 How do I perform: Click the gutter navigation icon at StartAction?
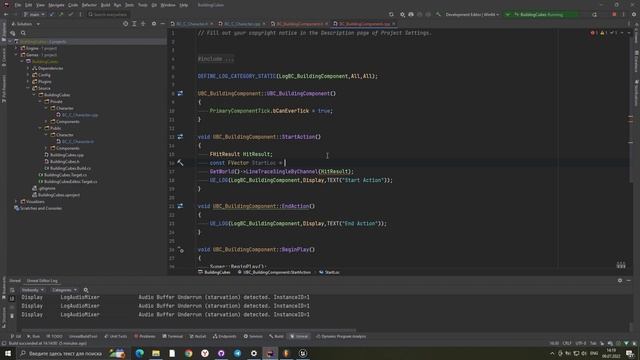[x=180, y=137]
